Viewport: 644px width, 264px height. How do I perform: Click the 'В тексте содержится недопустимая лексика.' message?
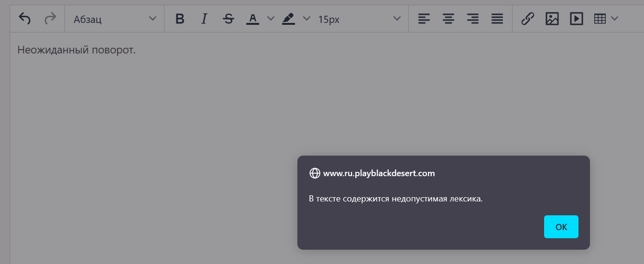click(x=396, y=199)
